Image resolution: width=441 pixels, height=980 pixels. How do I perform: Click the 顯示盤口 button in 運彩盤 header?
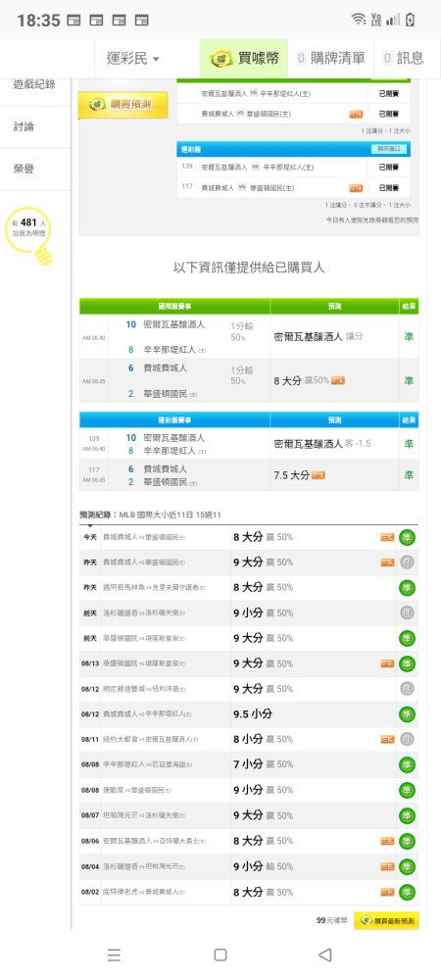pyautogui.click(x=390, y=149)
